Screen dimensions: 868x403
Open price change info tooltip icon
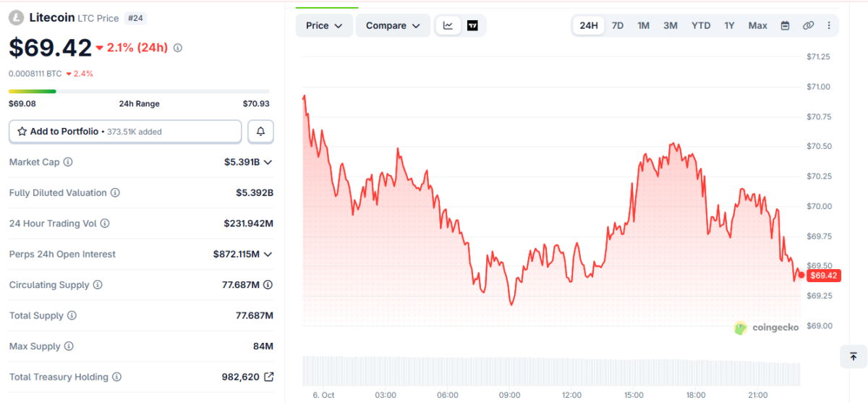(178, 48)
